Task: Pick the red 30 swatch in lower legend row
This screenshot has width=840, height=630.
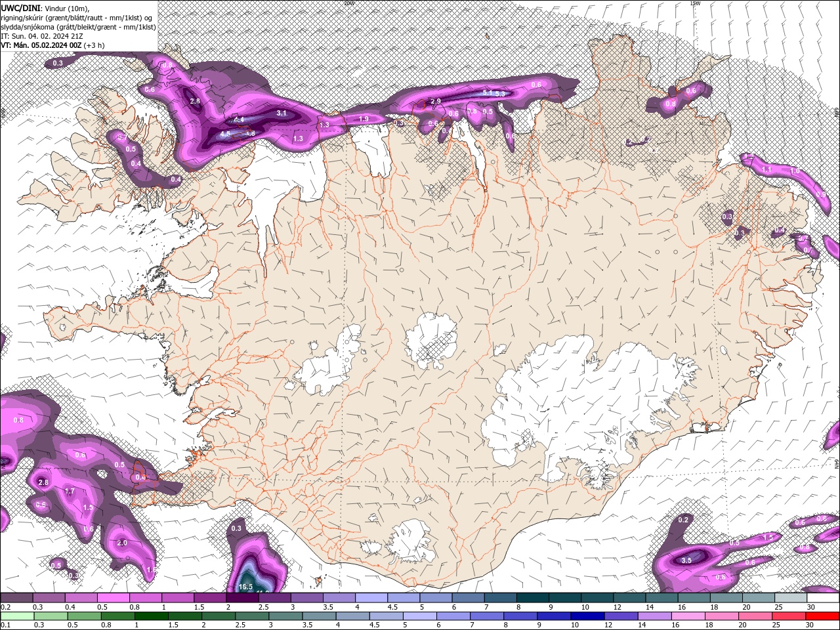Action: 822,616
